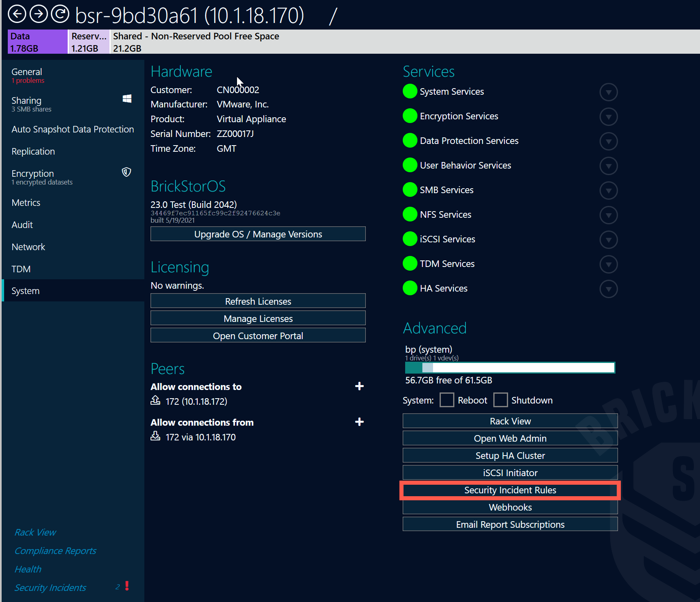Click the refresh icon in the header
The image size is (700, 602).
60,14
